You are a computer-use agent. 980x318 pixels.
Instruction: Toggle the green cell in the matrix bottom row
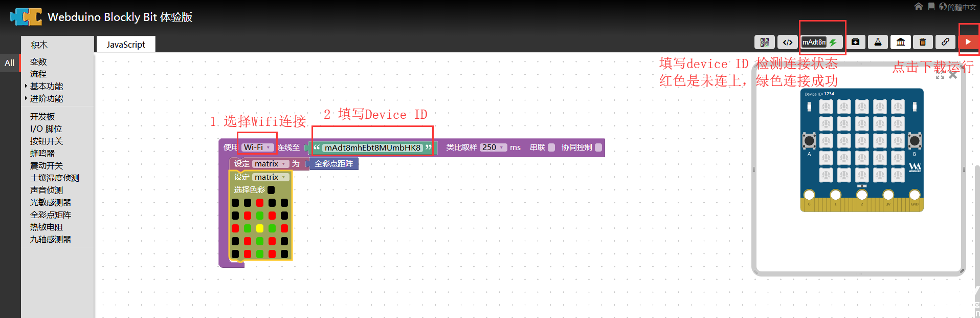tap(260, 254)
